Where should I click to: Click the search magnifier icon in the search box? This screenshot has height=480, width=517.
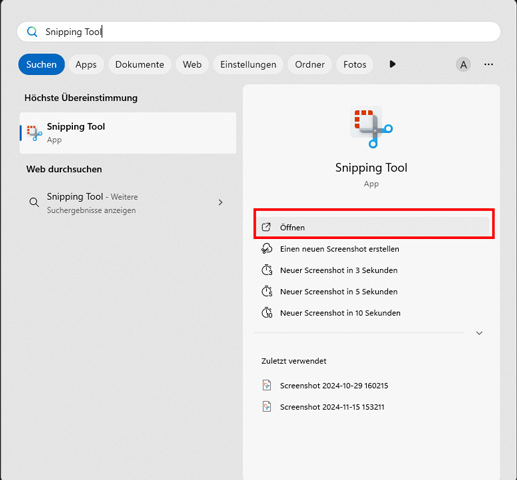coord(32,32)
